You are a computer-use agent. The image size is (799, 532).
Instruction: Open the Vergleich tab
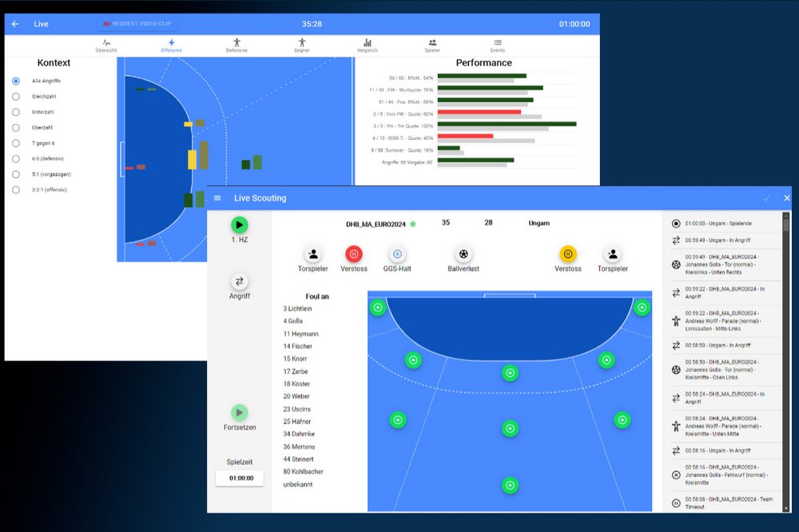click(367, 46)
